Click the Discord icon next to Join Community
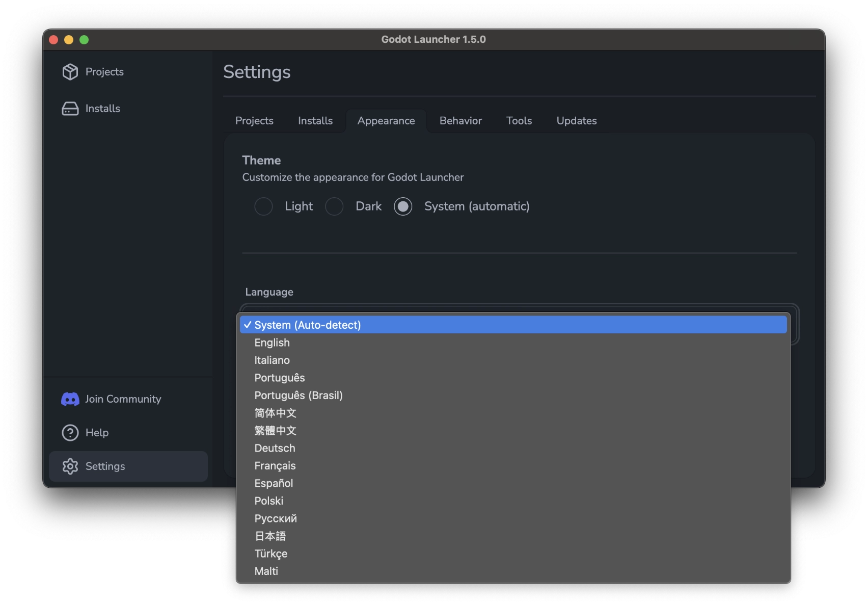Screen dimensions: 868x604 70,399
